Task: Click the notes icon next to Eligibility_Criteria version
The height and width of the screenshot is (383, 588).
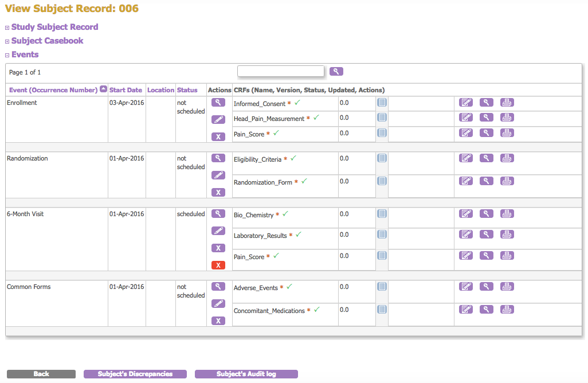Action: tap(382, 158)
